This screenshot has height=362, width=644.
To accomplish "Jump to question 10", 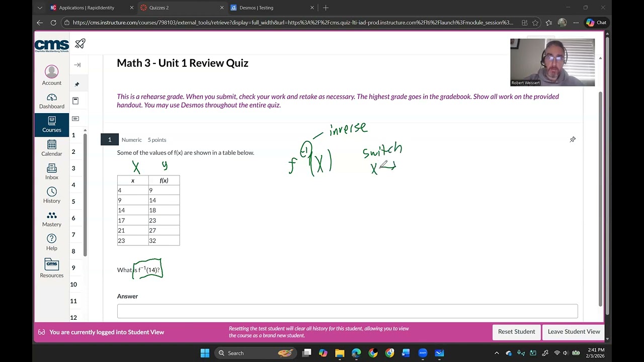I will (x=73, y=284).
